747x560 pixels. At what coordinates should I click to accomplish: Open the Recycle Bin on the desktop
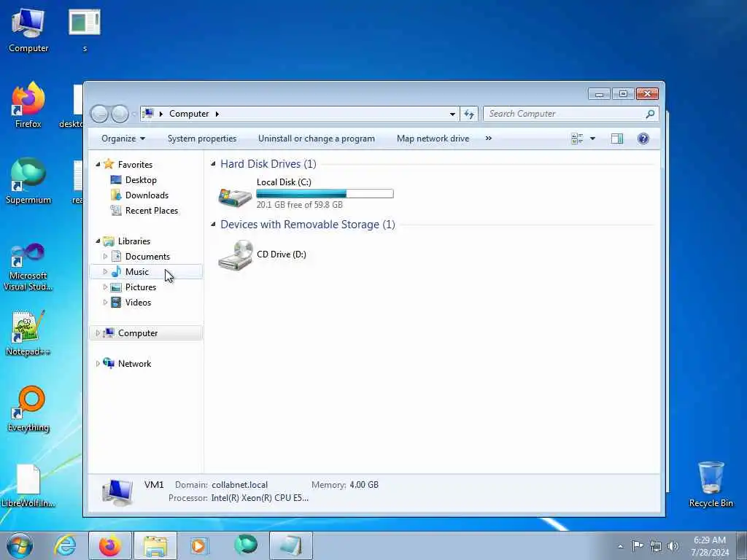pyautogui.click(x=711, y=484)
